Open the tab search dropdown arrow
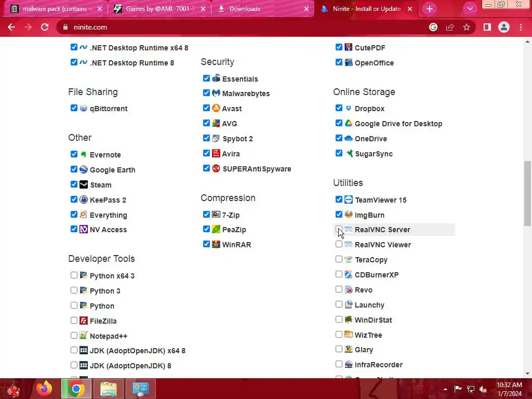The height and width of the screenshot is (399, 532). point(470,9)
